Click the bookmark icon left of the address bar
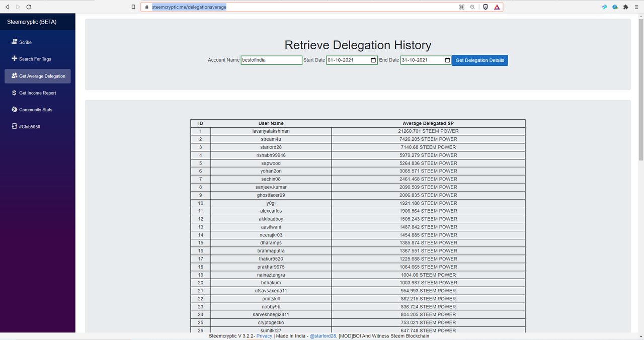 coord(133,7)
